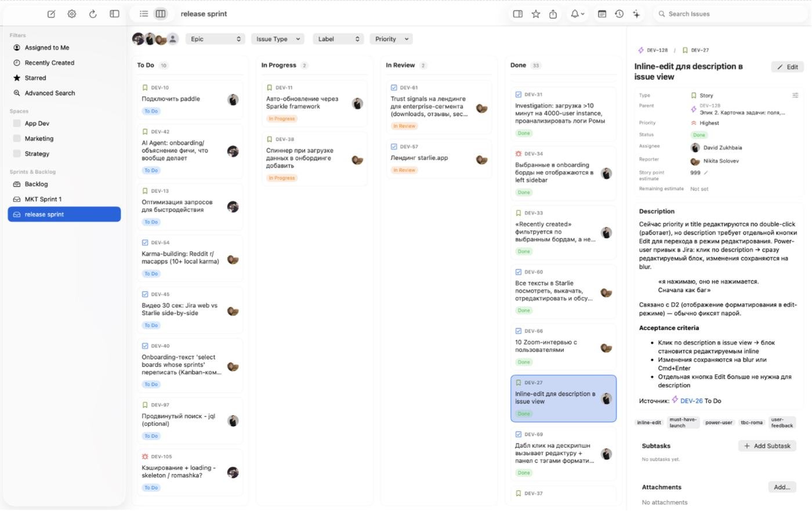Filter by first assignee avatar

[x=137, y=39]
